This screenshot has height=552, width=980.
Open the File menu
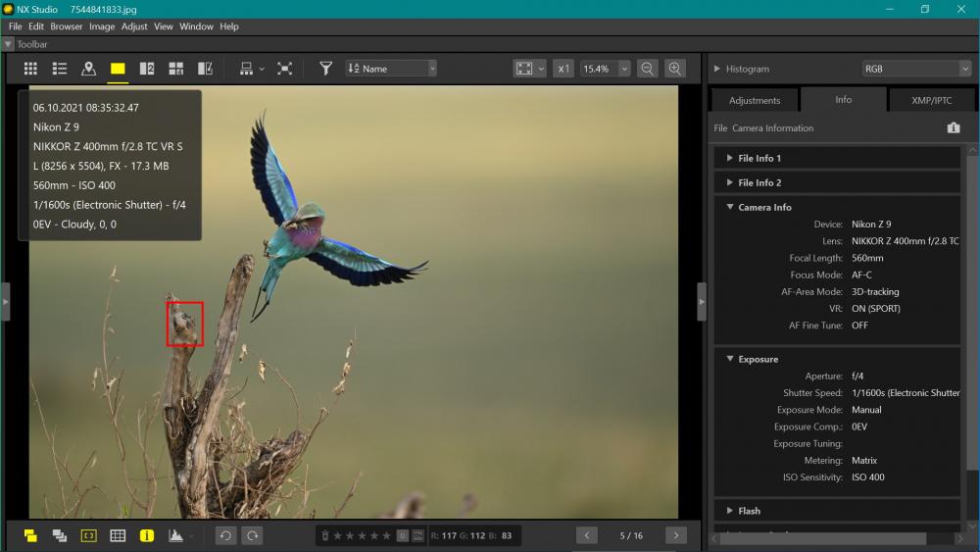15,26
